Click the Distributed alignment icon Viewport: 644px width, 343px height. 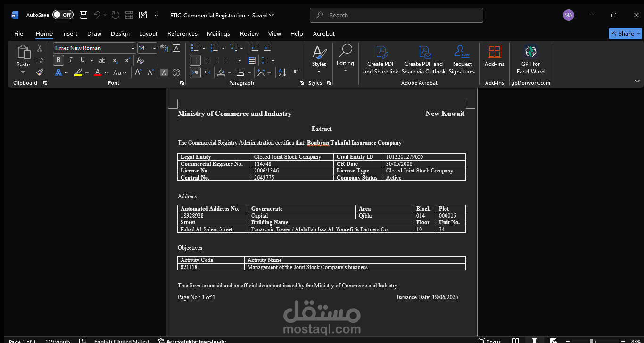point(252,60)
